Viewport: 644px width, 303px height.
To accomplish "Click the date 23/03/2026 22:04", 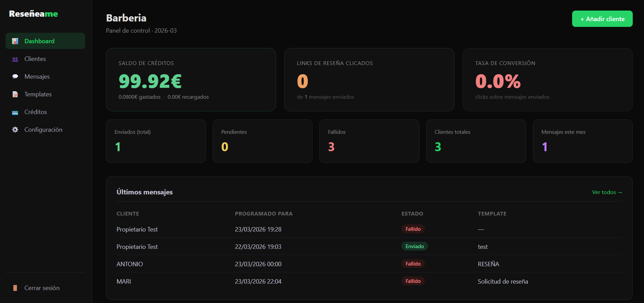I will 258,282.
